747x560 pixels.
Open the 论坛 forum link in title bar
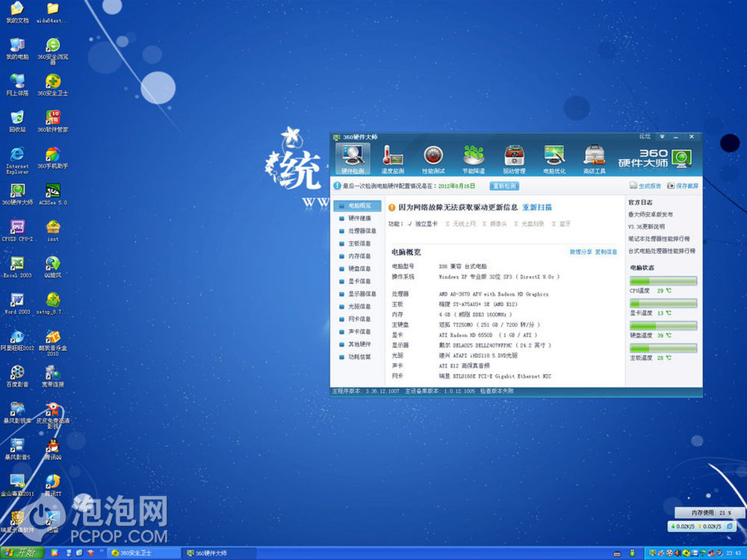[645, 137]
